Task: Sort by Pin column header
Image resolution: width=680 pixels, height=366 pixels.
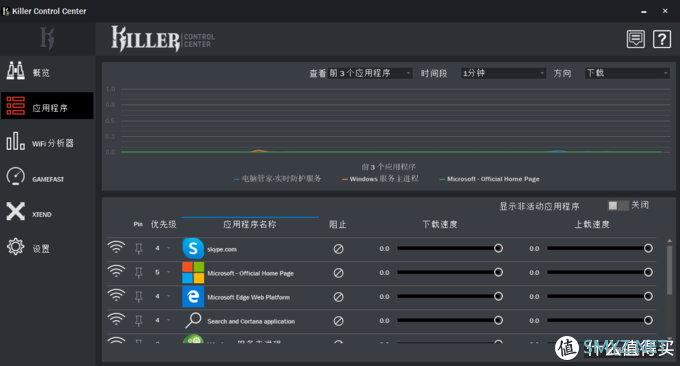Action: 138,224
